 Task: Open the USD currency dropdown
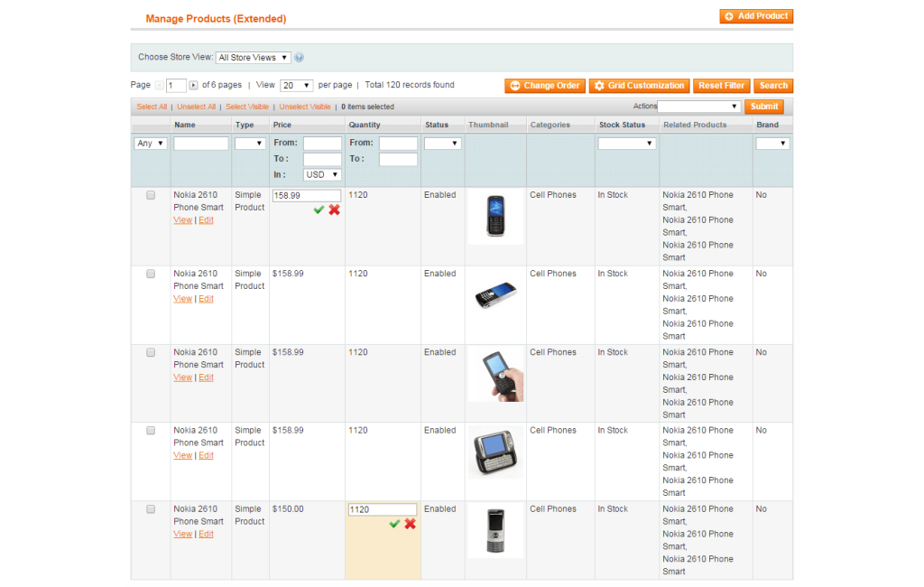[x=322, y=175]
